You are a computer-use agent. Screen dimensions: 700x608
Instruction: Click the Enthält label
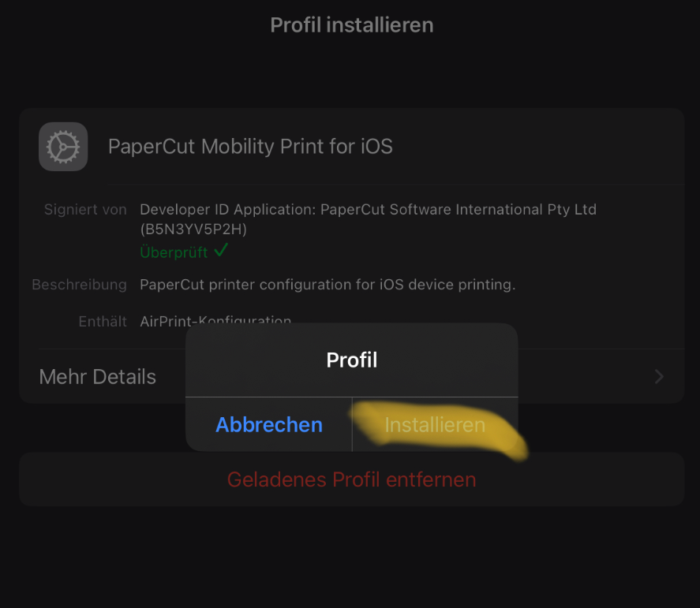(103, 321)
